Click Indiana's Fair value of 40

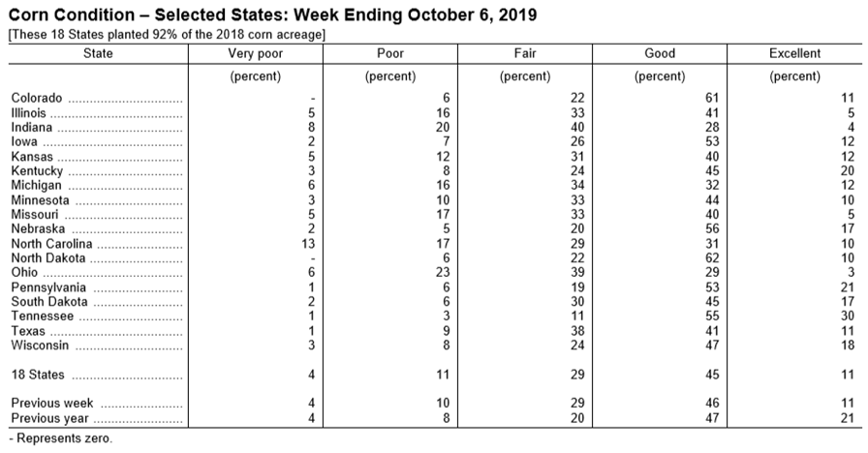[x=577, y=127]
